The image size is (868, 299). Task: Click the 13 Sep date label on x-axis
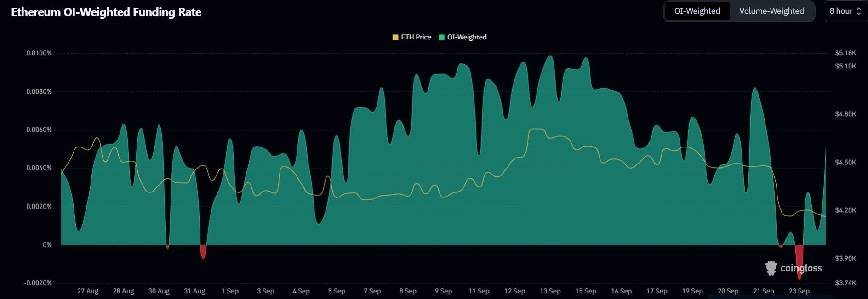[x=550, y=291]
